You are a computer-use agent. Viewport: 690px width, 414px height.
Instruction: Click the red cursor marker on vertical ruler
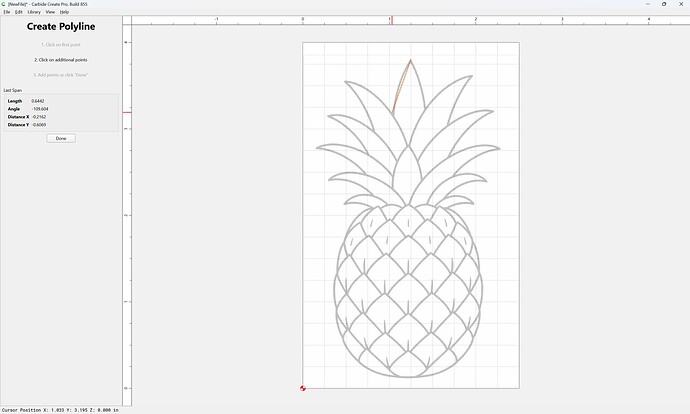(x=127, y=112)
